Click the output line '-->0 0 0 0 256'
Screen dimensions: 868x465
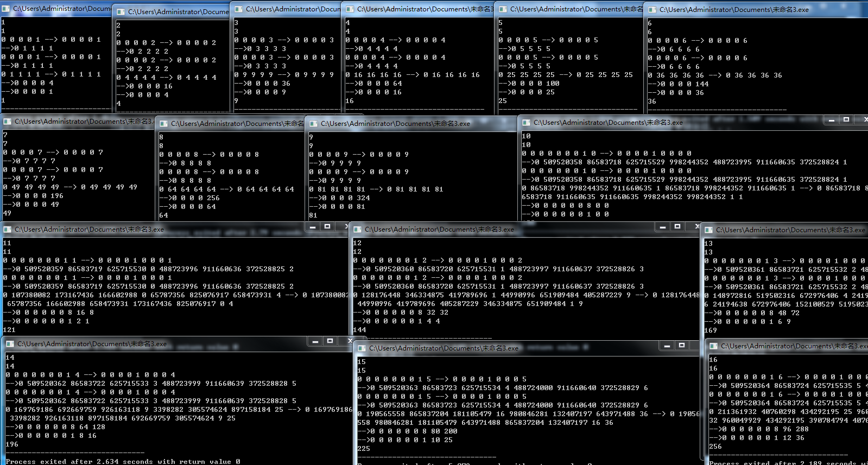(189, 198)
